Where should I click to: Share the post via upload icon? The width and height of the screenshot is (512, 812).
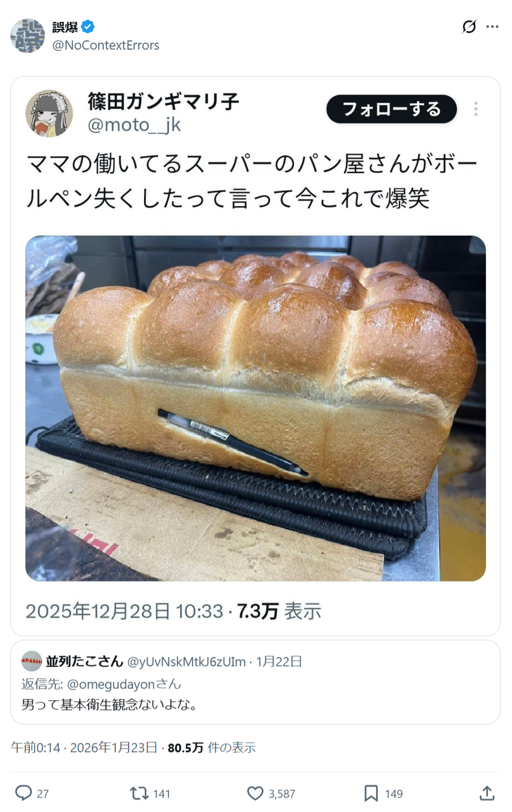tap(487, 794)
